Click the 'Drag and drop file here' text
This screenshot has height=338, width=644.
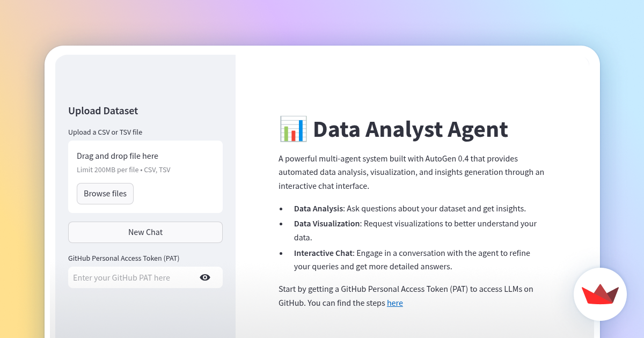[118, 156]
